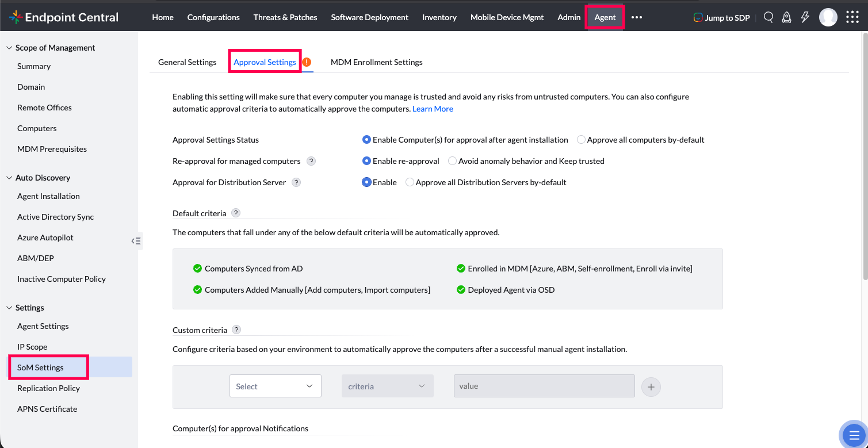Open the apps grid icon top right

coord(852,17)
